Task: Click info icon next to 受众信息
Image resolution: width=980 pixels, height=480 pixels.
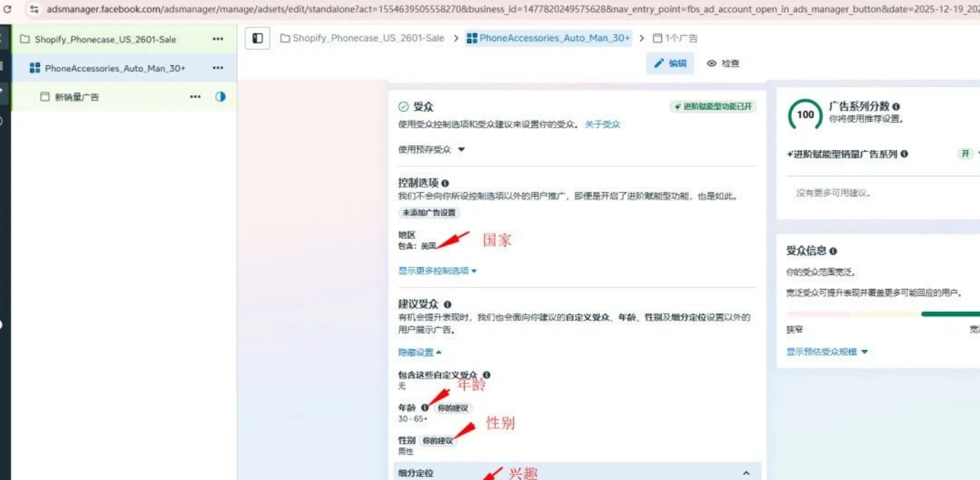Action: click(x=833, y=251)
